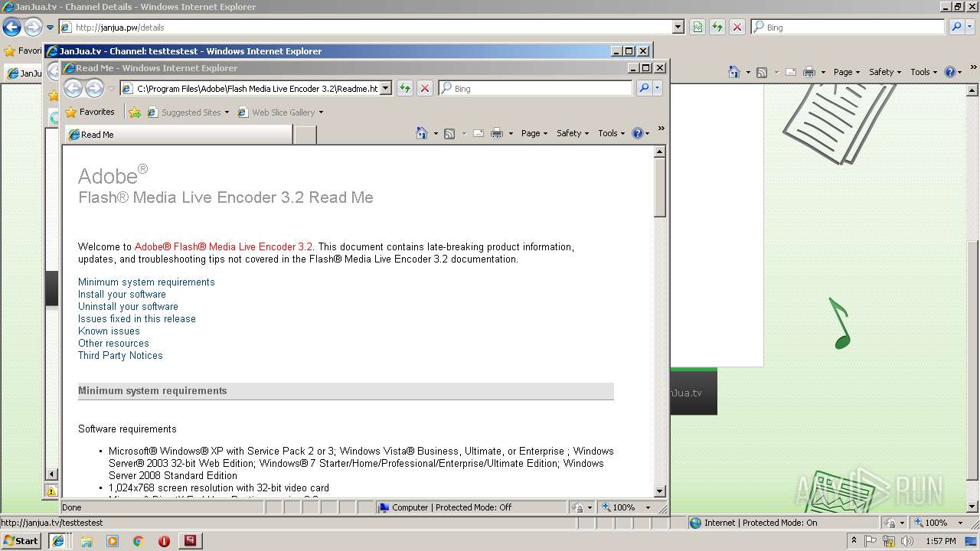Open zoom dropdown in Channel Details status bar

[960, 523]
